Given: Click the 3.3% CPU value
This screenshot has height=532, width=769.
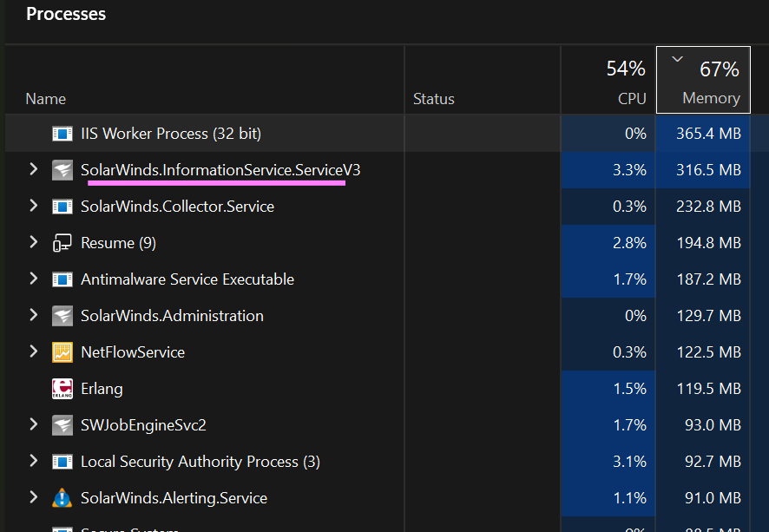Looking at the screenshot, I should (x=630, y=170).
